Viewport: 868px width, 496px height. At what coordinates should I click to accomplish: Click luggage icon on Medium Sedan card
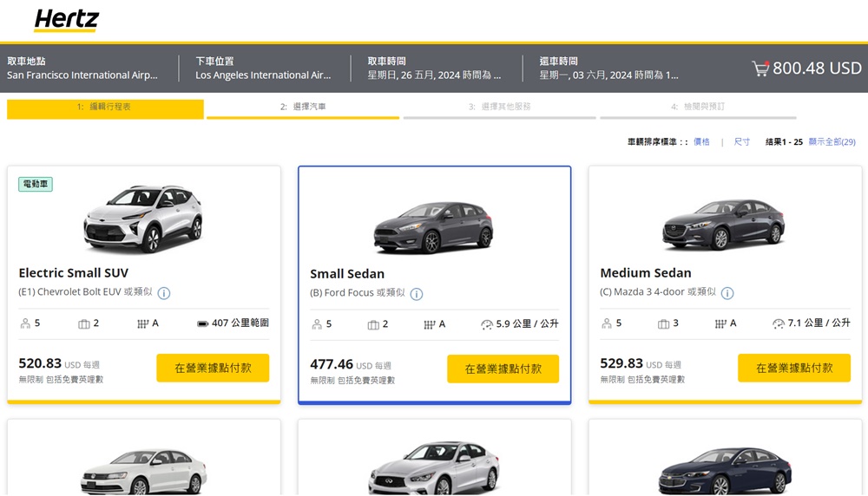click(664, 324)
